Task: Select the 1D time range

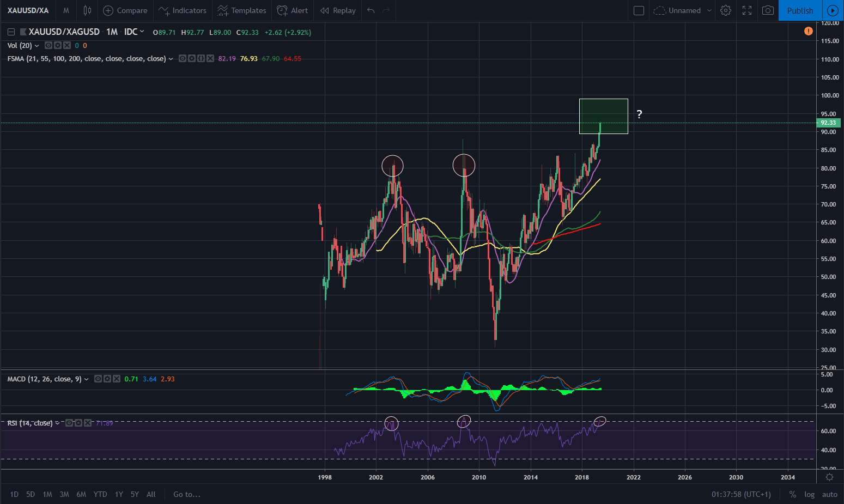Action: click(14, 494)
